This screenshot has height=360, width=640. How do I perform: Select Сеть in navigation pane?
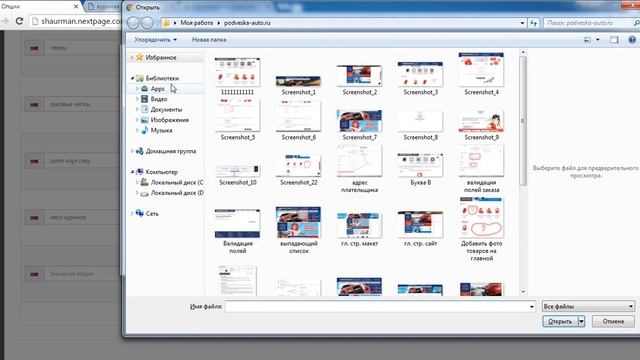[152, 214]
